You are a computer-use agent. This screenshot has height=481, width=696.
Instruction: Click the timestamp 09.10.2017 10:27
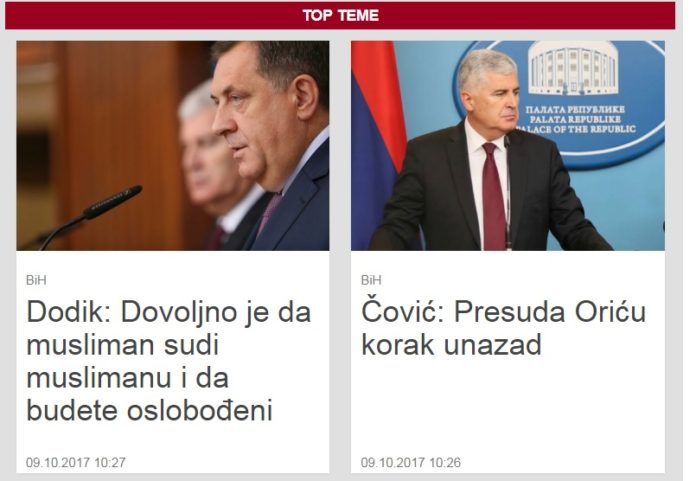(75, 462)
